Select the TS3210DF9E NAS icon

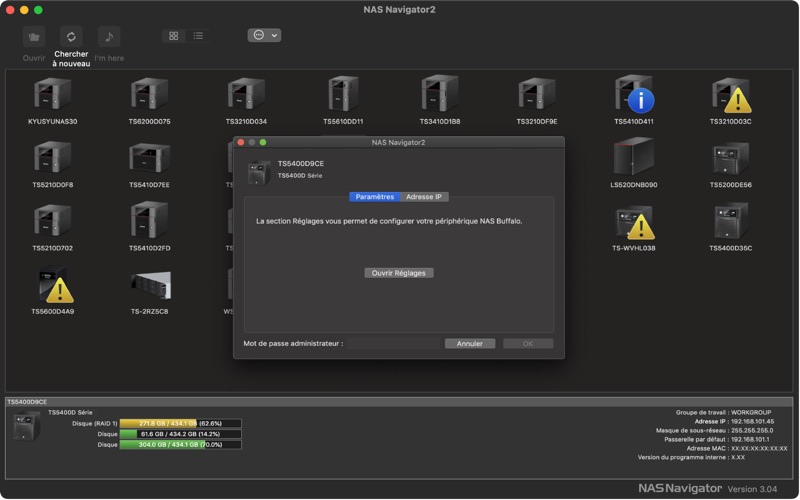click(x=537, y=94)
